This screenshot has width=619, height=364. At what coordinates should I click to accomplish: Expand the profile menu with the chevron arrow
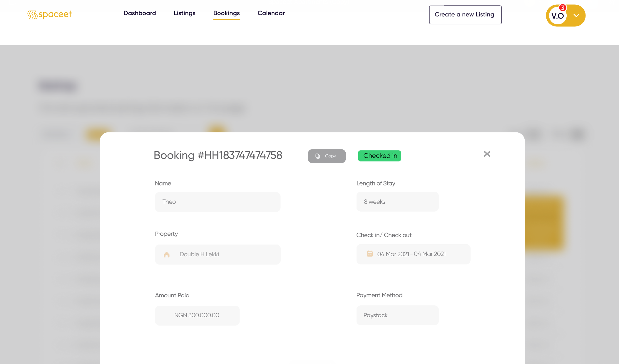pos(576,15)
